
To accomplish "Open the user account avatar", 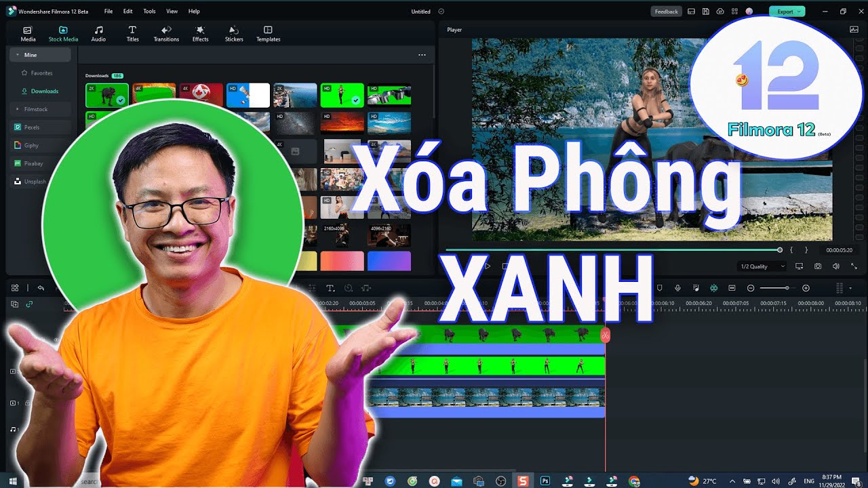I will click(749, 12).
